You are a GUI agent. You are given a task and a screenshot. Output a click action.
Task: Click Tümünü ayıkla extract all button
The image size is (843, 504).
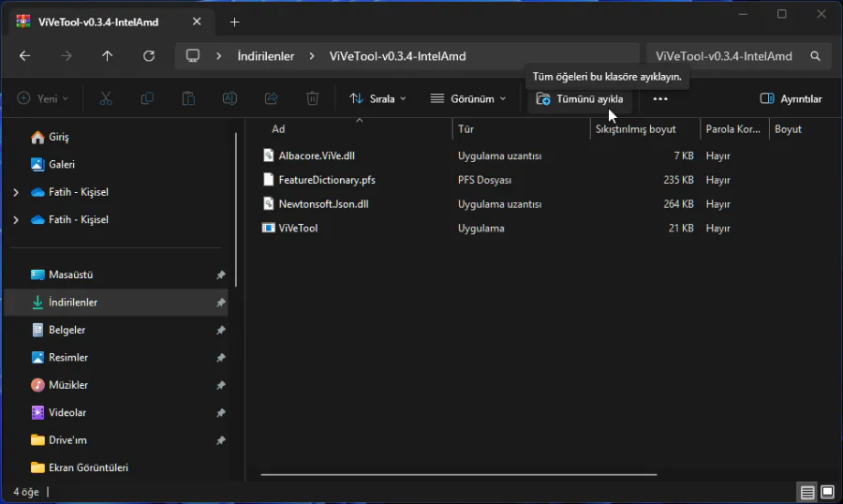click(x=580, y=99)
